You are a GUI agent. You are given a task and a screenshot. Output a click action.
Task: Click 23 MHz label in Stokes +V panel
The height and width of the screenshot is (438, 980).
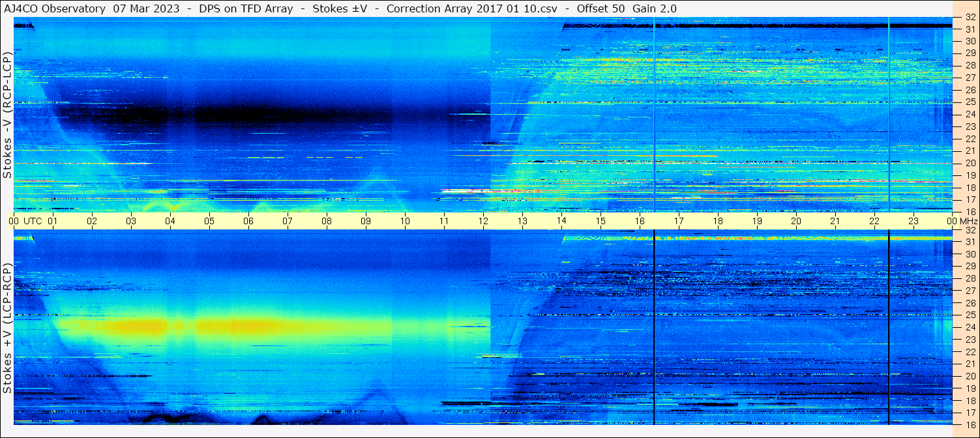(x=970, y=340)
